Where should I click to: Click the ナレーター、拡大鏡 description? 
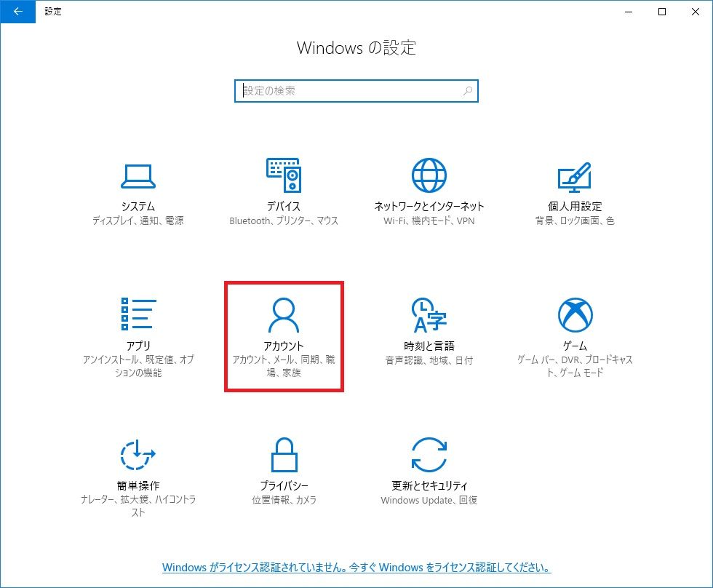point(138,506)
